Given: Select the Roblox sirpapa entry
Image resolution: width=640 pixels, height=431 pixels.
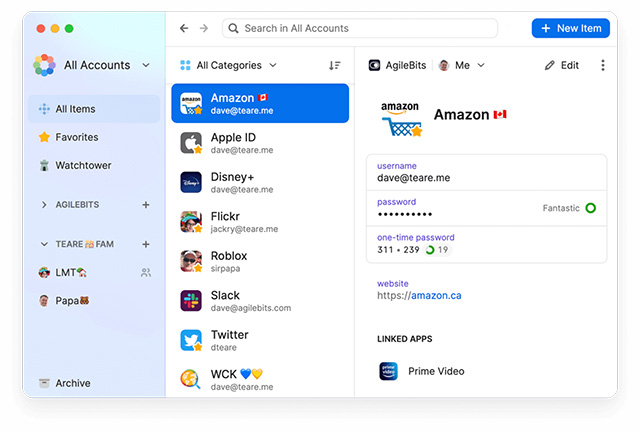Looking at the screenshot, I should tap(260, 261).
